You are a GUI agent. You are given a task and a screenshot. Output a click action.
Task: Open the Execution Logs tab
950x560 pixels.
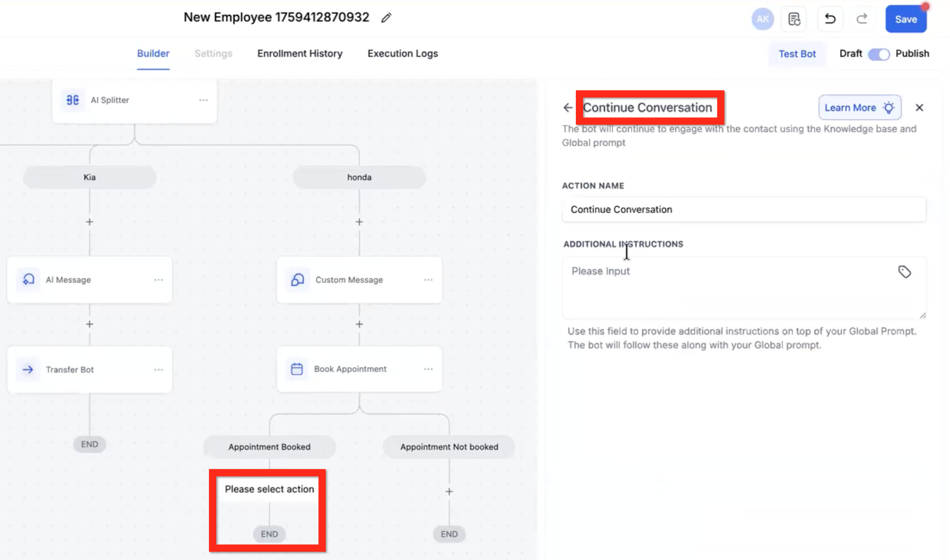(x=402, y=53)
